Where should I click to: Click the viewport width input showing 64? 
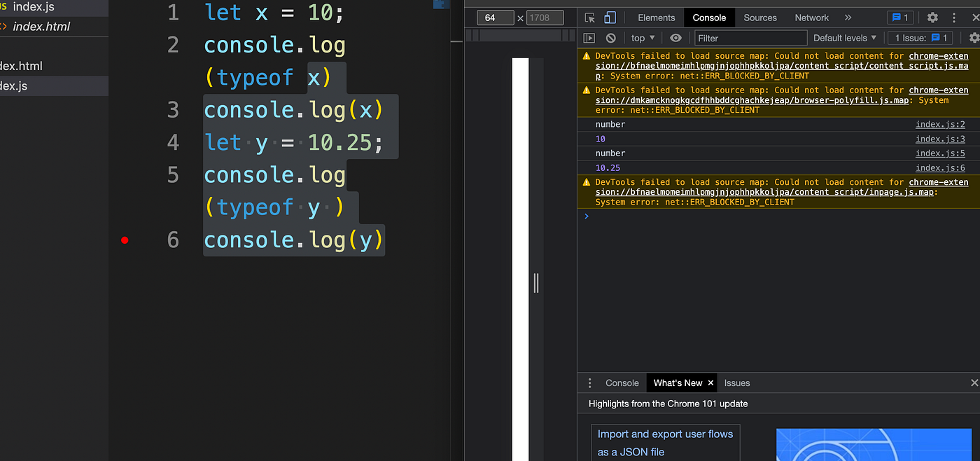(495, 18)
